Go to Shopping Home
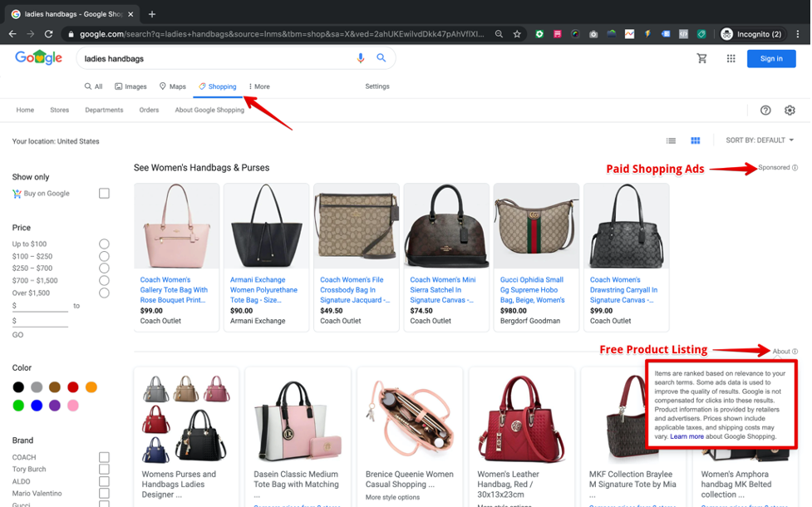 (25, 110)
